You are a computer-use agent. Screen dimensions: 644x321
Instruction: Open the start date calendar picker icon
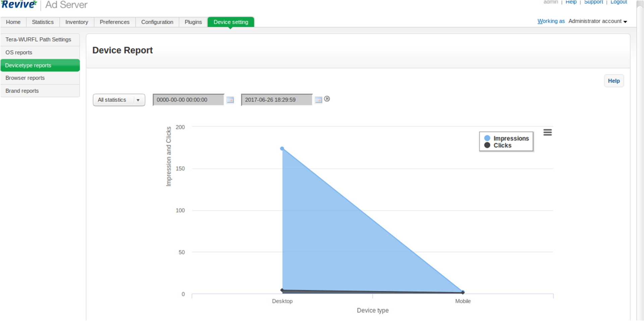pyautogui.click(x=230, y=100)
